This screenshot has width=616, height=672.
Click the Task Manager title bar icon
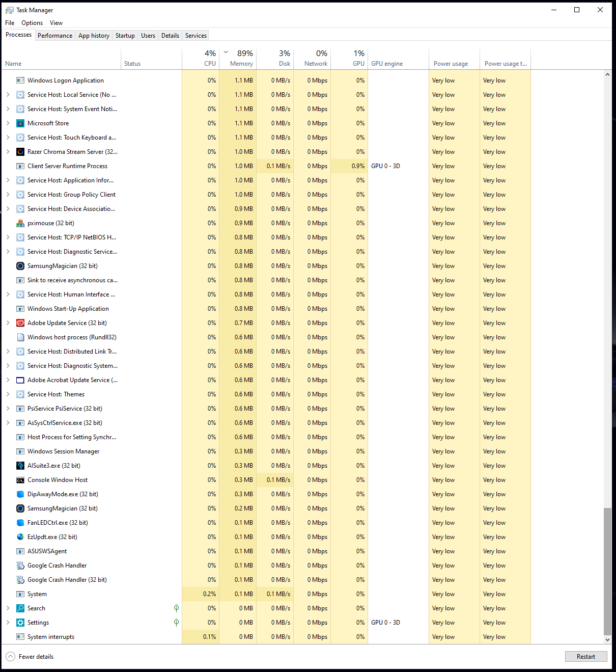point(9,10)
